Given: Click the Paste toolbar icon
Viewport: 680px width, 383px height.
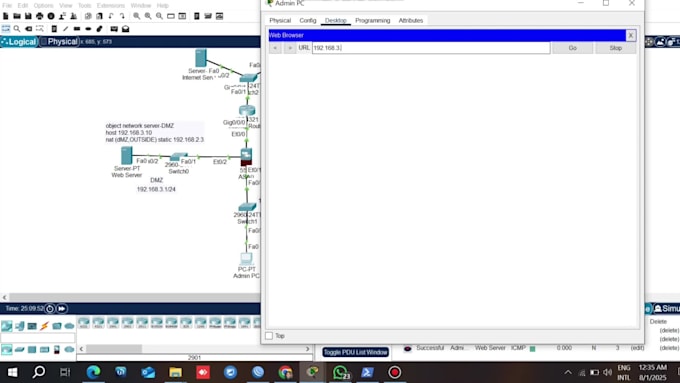Looking at the screenshot, I should (x=99, y=16).
